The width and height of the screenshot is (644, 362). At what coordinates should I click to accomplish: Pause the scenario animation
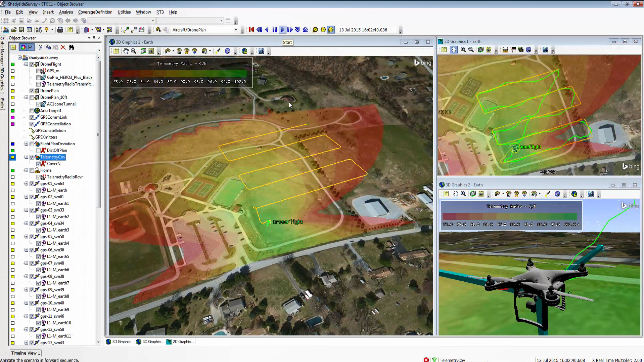275,30
